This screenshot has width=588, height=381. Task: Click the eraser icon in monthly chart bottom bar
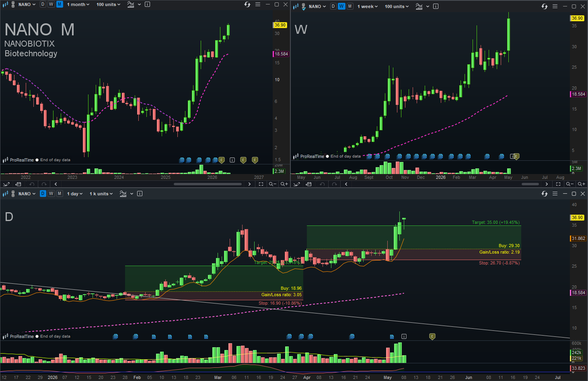coord(18,184)
